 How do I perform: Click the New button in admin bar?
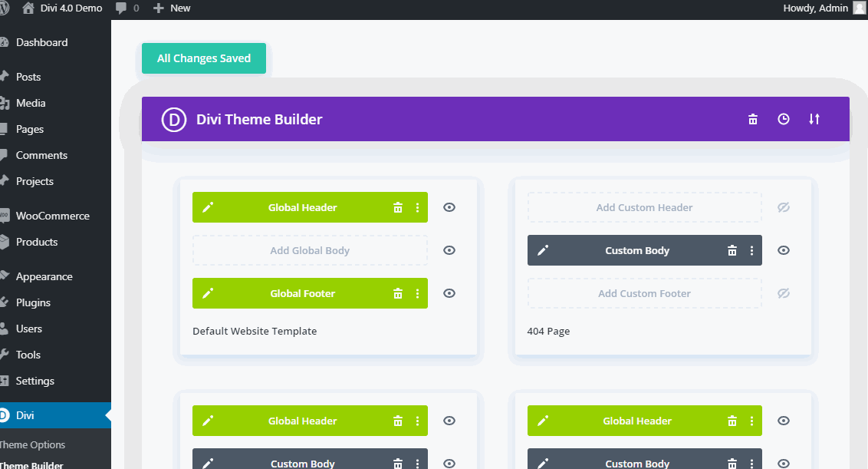point(172,8)
